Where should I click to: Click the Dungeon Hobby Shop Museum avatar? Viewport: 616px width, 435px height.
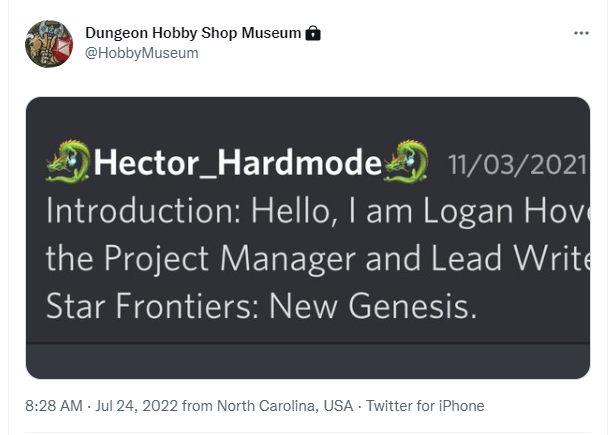pos(49,44)
